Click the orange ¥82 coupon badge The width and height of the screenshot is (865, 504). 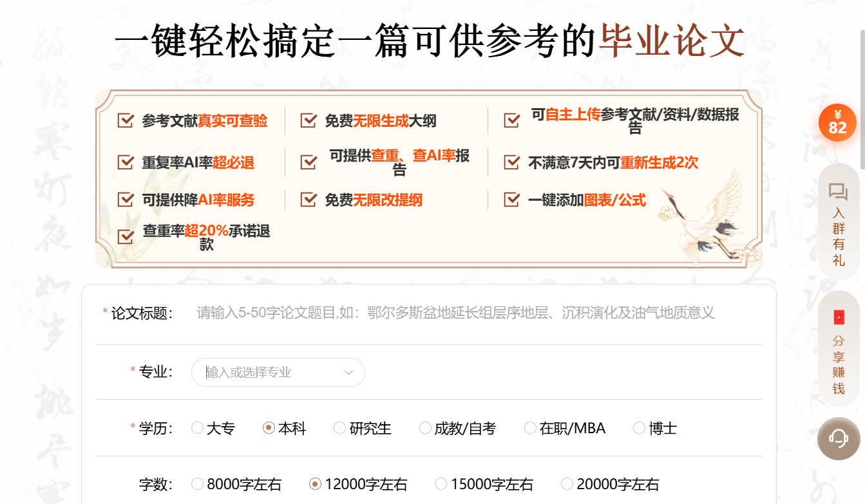[837, 122]
